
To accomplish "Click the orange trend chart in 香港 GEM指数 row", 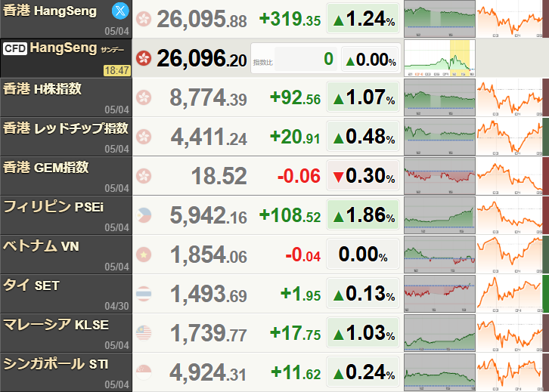I will point(510,175).
